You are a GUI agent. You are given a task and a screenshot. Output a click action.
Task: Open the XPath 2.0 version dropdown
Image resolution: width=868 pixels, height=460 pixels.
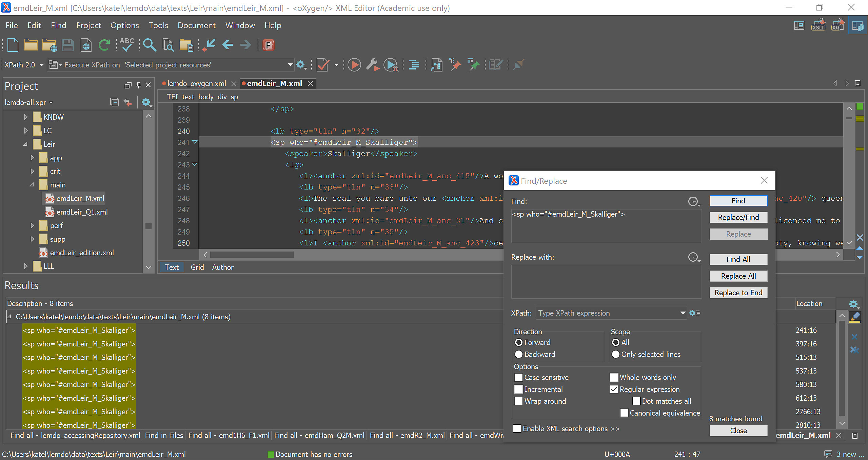pos(42,65)
